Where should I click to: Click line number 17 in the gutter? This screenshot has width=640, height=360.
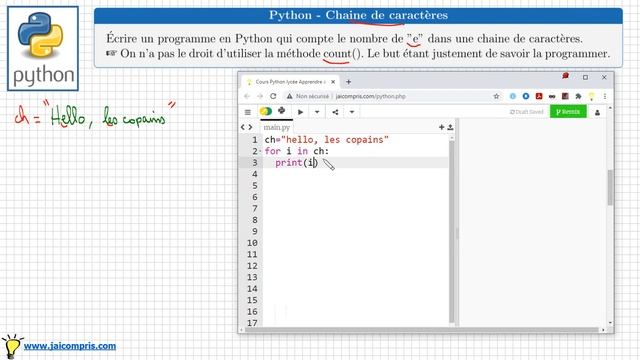tap(252, 323)
